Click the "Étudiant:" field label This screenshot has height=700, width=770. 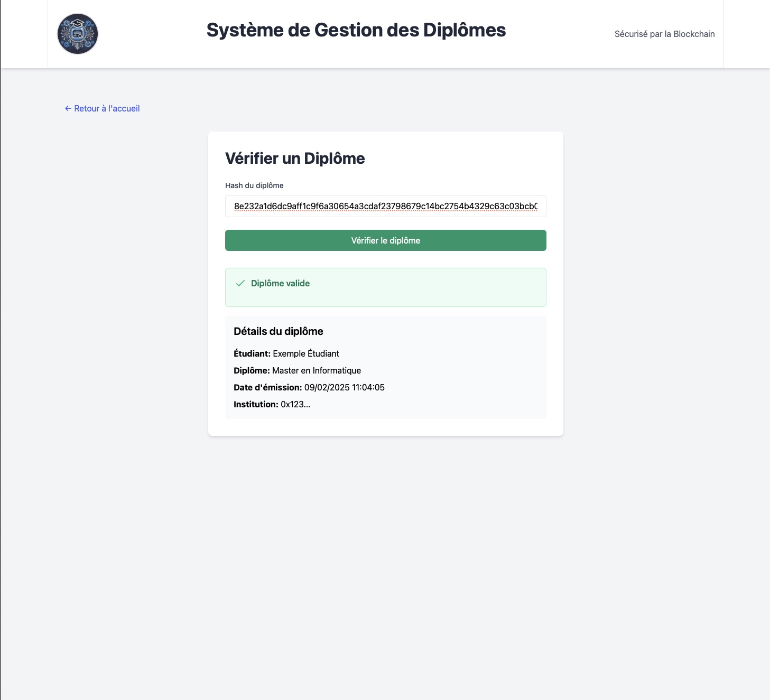point(252,353)
